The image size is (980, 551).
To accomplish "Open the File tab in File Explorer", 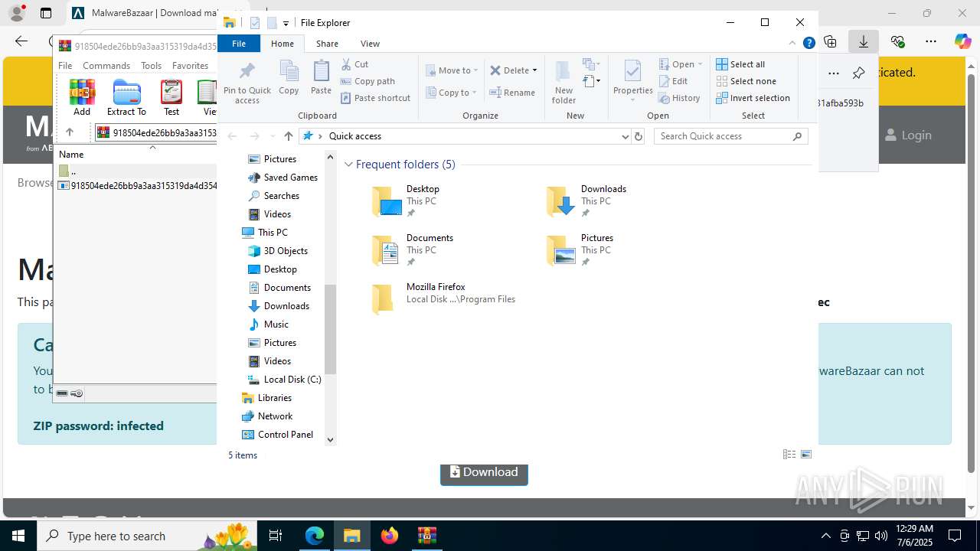I will click(239, 44).
